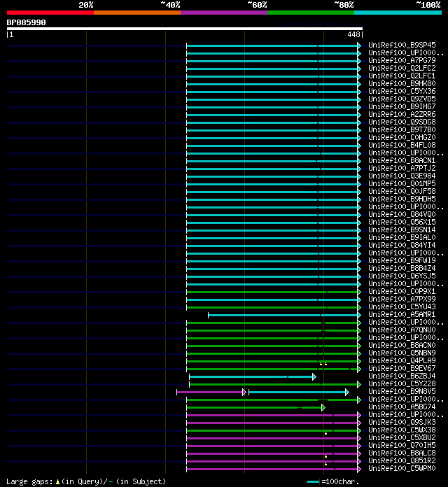The width and height of the screenshot is (448, 487).
Task: Select the UniRef100_Q5NBN9 label
Action: [x=402, y=353]
